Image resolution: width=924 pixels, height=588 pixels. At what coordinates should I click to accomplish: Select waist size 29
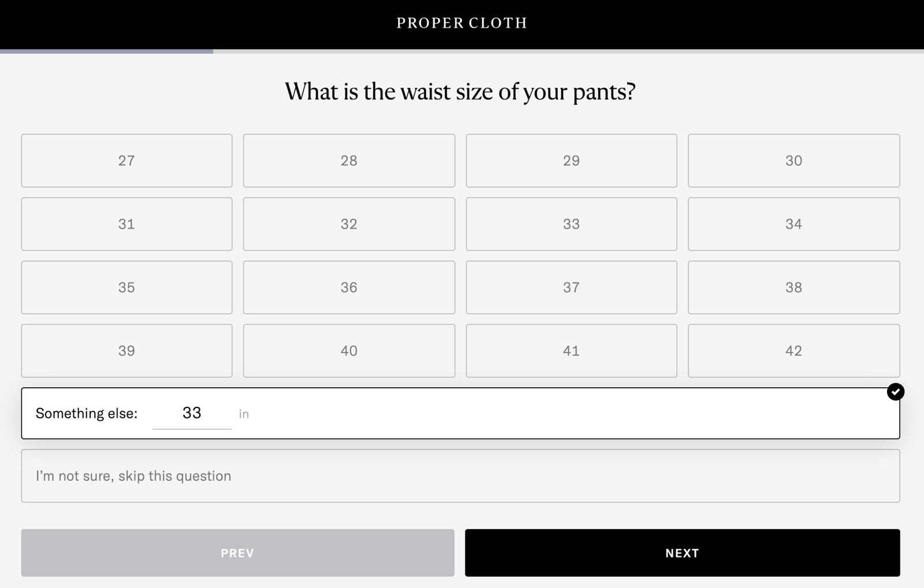click(571, 160)
